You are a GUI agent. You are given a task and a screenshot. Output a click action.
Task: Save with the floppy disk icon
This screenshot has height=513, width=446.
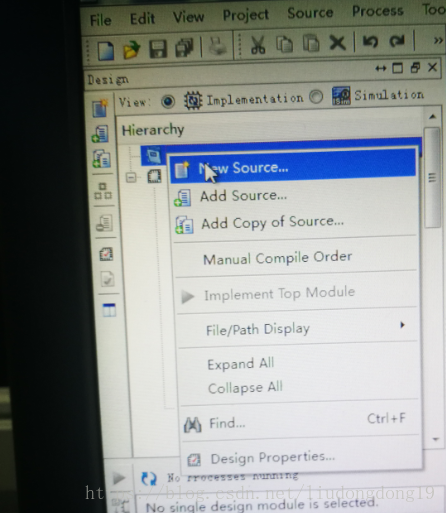[x=157, y=49]
